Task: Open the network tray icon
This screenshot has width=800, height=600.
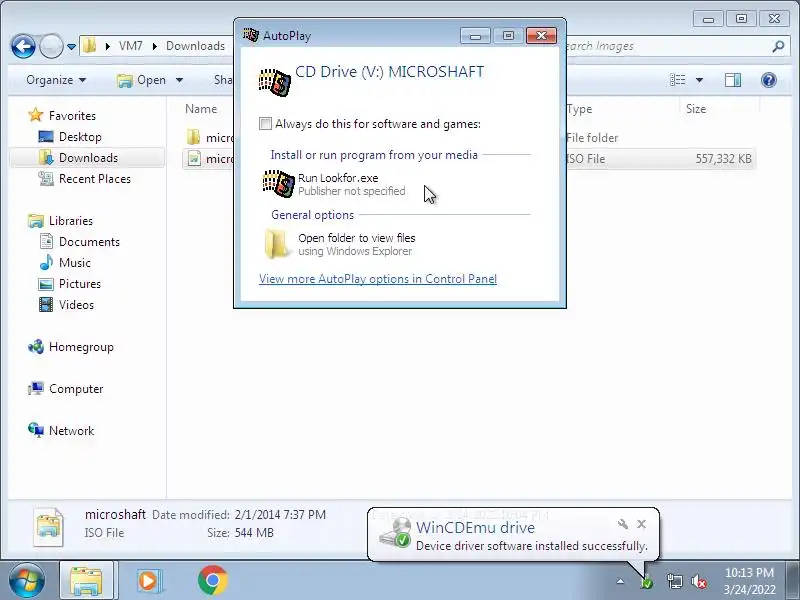Action: point(674,581)
